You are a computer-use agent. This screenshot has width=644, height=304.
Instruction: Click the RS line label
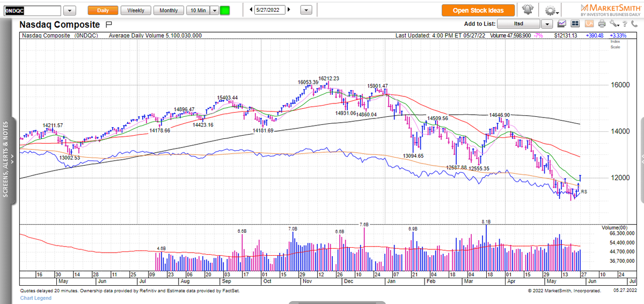pos(584,191)
